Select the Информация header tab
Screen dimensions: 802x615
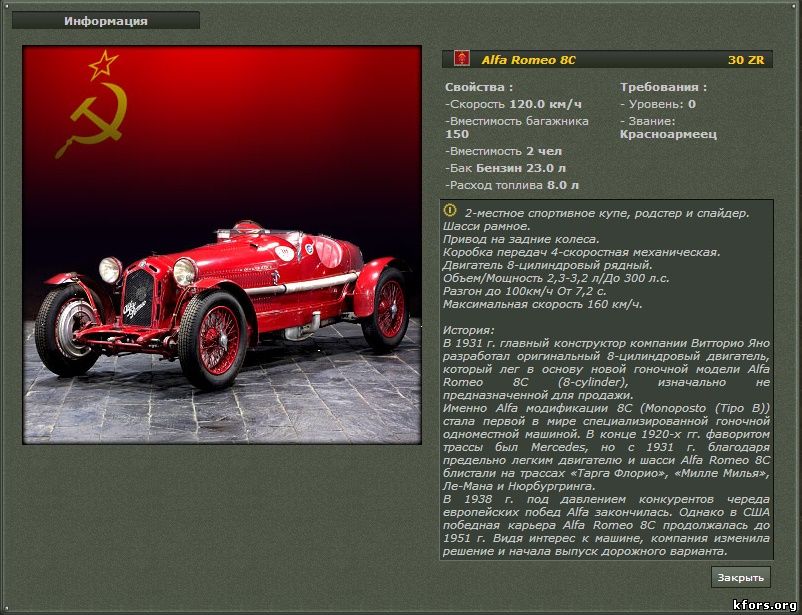pyautogui.click(x=106, y=21)
